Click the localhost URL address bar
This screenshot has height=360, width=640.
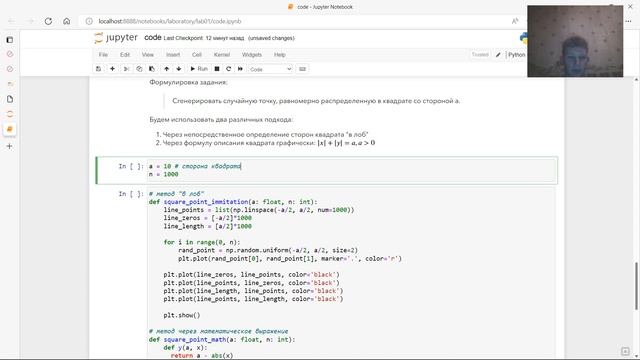(x=170, y=21)
